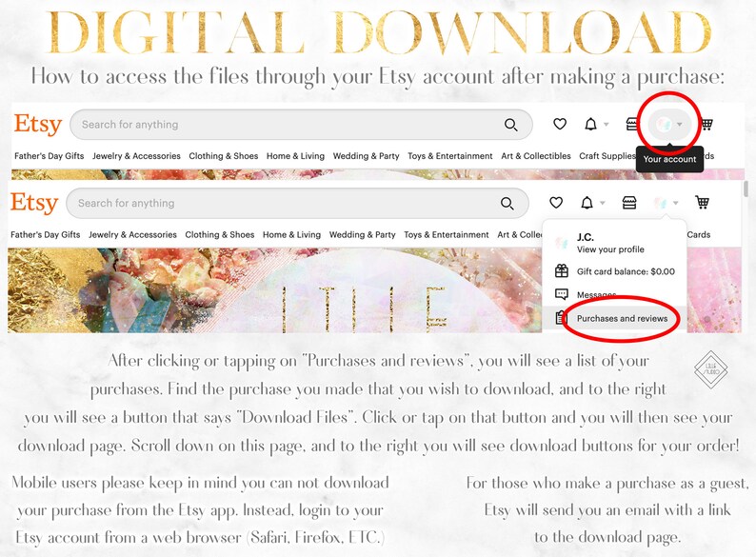Open notifications bell in lower header
The image size is (756, 557).
click(x=587, y=203)
